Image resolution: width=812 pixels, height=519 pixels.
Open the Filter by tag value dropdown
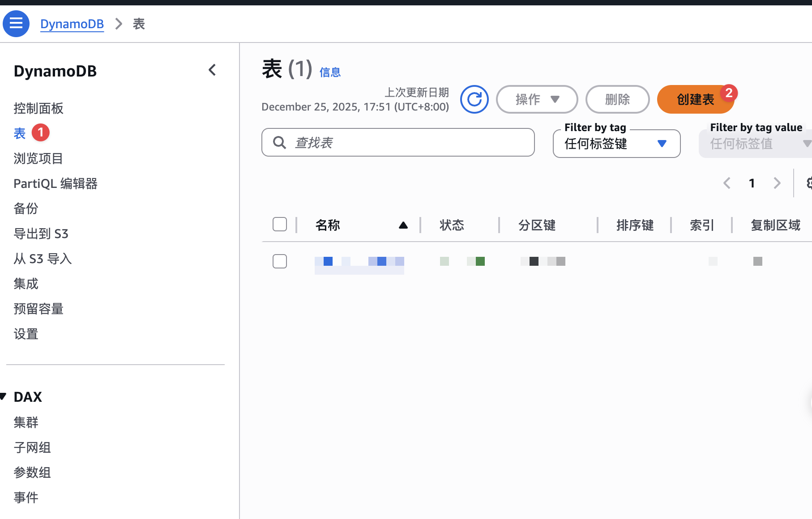pyautogui.click(x=756, y=144)
